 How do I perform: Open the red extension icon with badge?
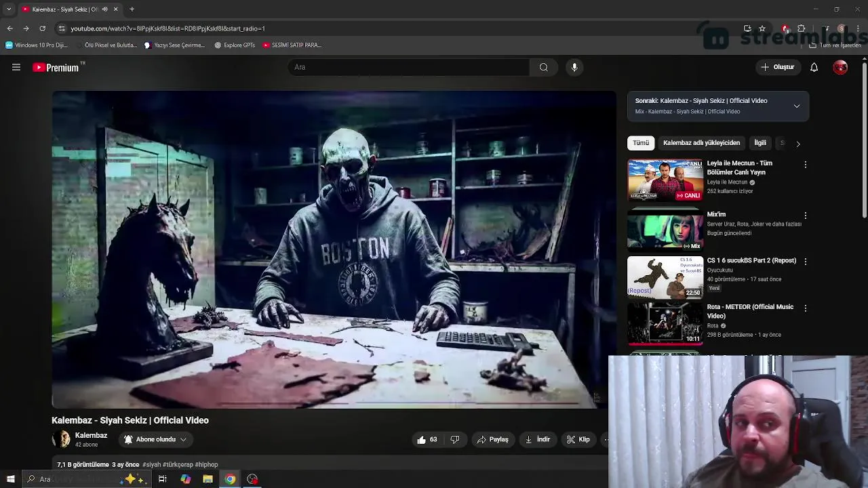click(785, 28)
